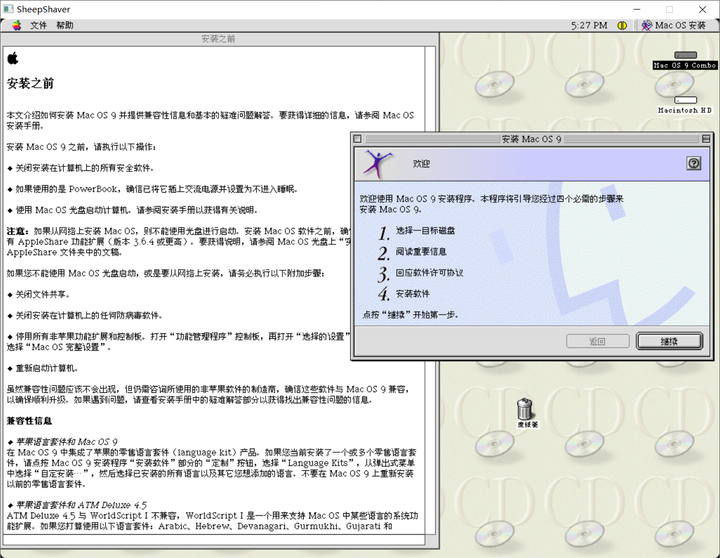Viewport: 720px width, 558px height.
Task: Click the 安装之前 window vertical scrollbar
Action: pos(430,290)
